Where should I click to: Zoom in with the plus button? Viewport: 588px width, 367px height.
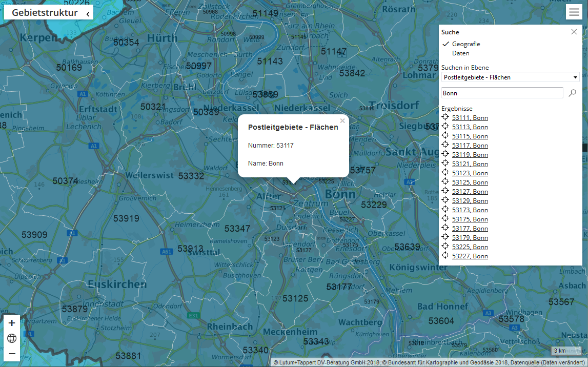[12, 323]
